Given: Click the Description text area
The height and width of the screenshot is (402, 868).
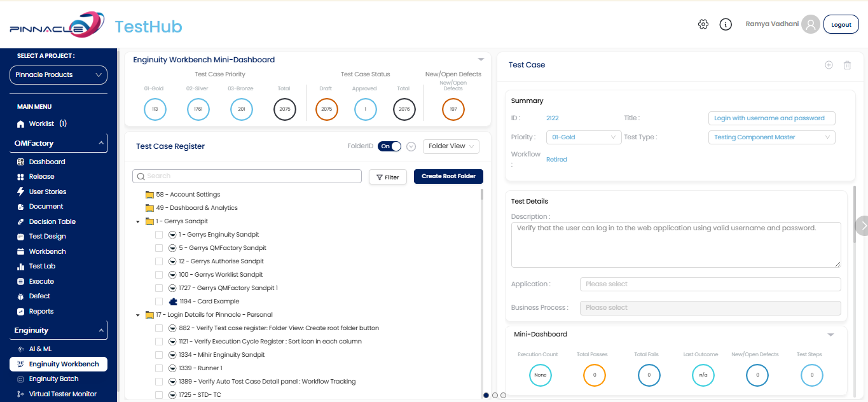Looking at the screenshot, I should pos(676,245).
